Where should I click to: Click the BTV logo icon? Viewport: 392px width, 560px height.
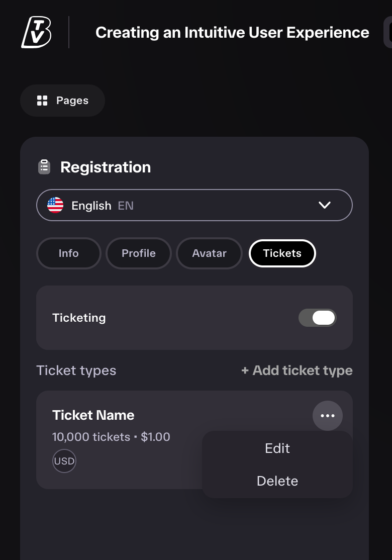coord(36,32)
